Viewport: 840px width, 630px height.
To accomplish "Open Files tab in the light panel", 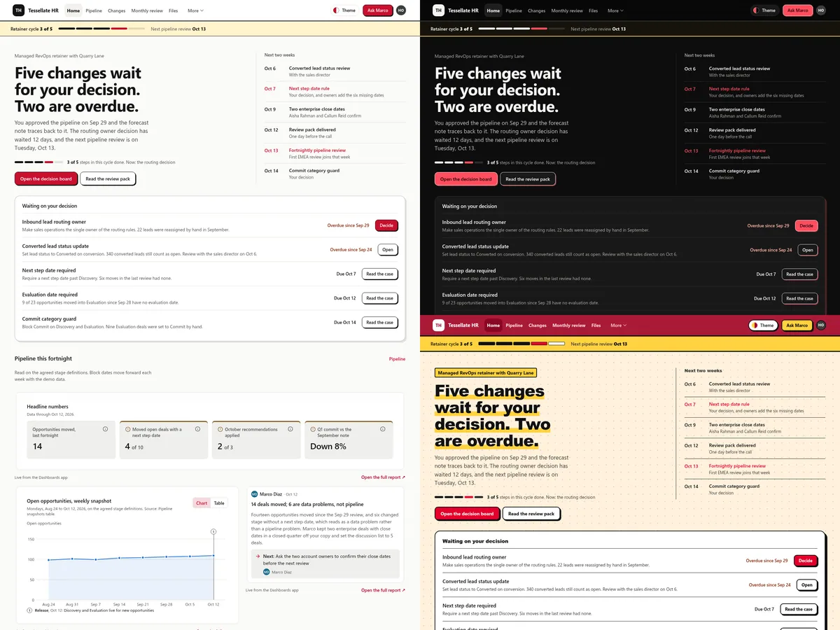I will [x=173, y=10].
